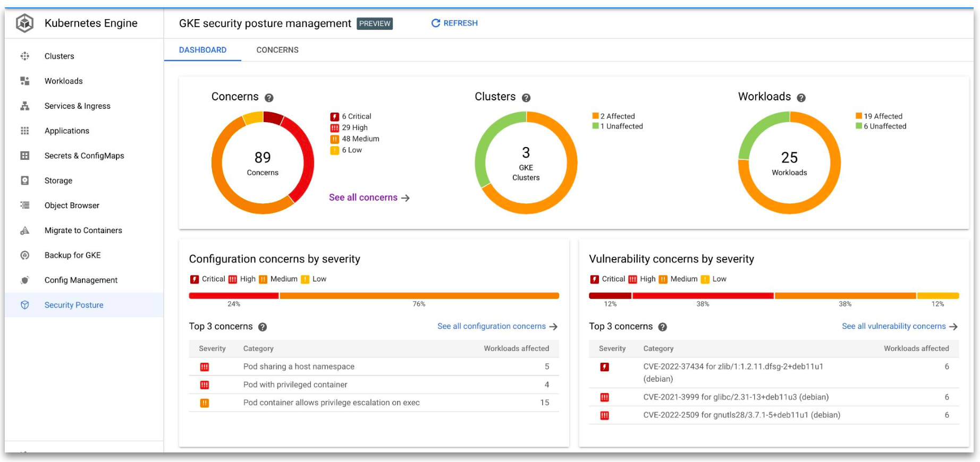This screenshot has height=462, width=980.
Task: Click the 25 Workloads donut chart center
Action: [x=789, y=163]
